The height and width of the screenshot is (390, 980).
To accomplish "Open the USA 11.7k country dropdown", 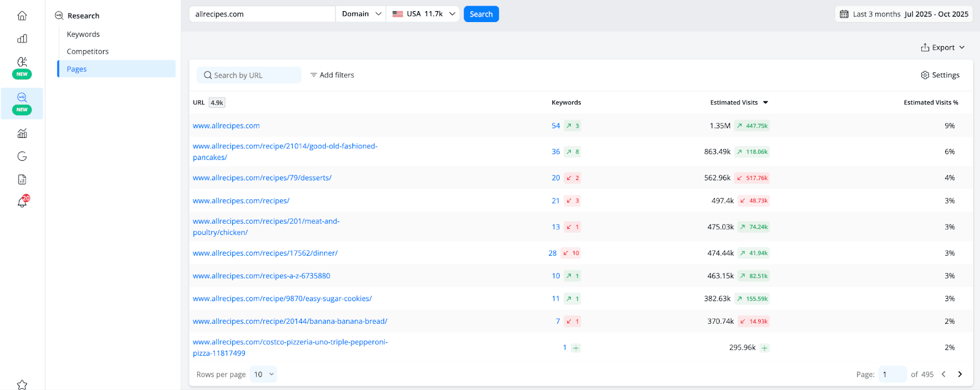I will tap(424, 14).
